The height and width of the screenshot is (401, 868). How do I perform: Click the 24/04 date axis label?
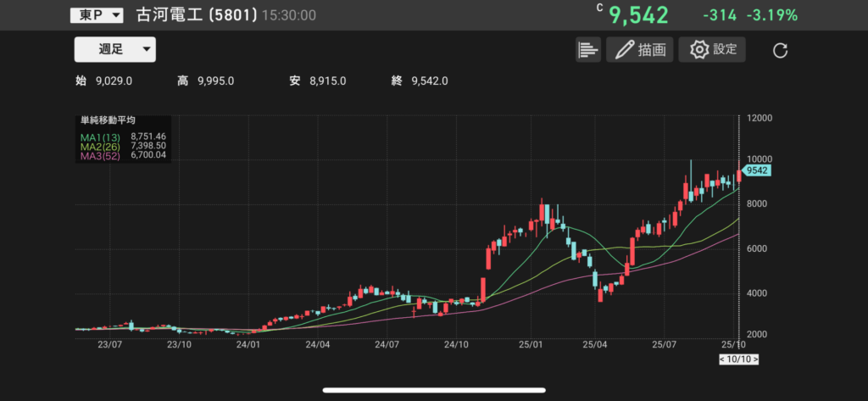[x=317, y=345]
